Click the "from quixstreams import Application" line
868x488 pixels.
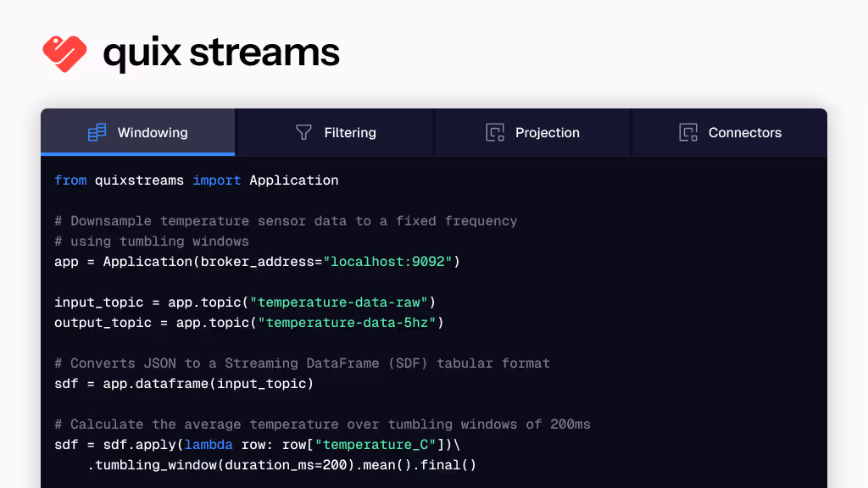(x=197, y=180)
